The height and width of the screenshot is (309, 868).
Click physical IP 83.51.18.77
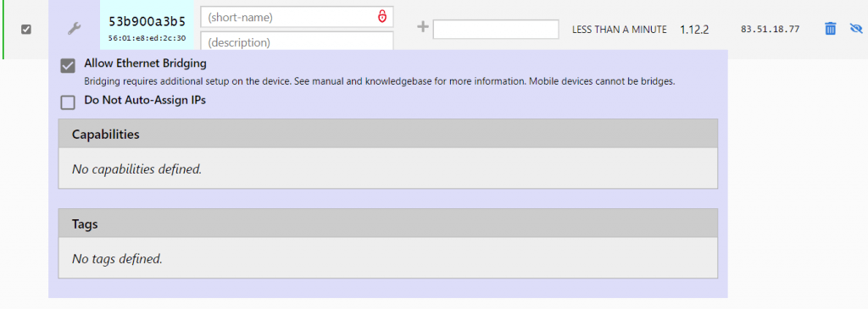(770, 30)
